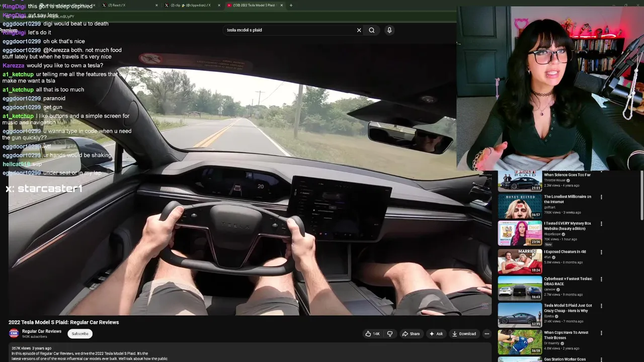Image resolution: width=644 pixels, height=362 pixels.
Task: Click the 'HopeScope' channel name
Action: [x=553, y=234]
